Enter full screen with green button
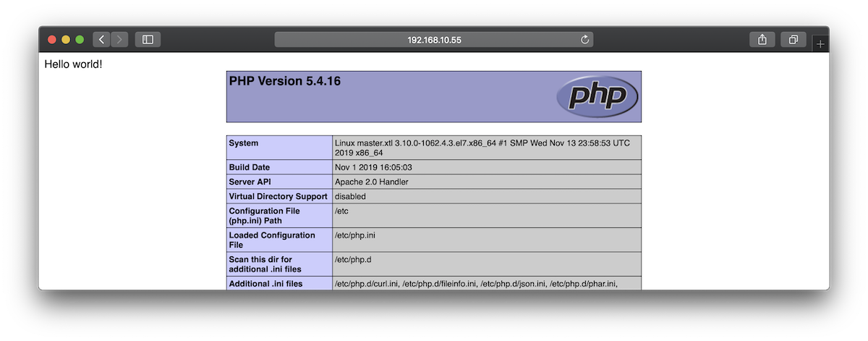This screenshot has width=868, height=341. coord(80,40)
